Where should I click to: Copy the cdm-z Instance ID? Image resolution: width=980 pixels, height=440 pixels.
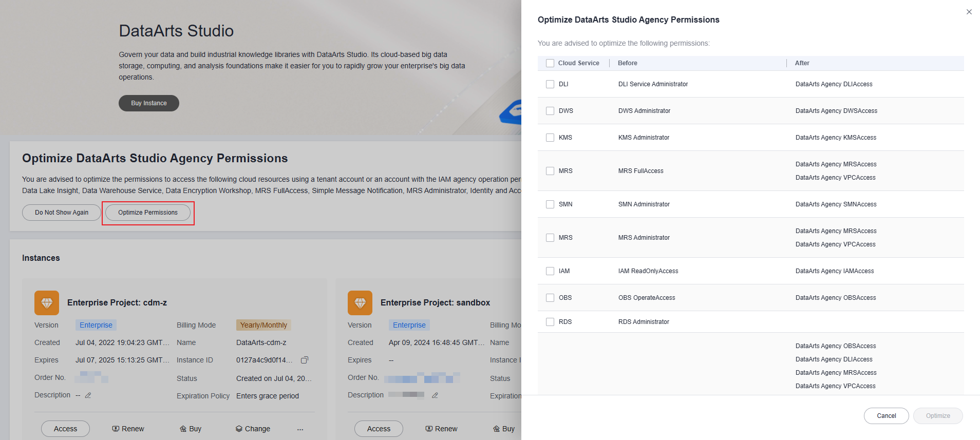[x=305, y=360]
